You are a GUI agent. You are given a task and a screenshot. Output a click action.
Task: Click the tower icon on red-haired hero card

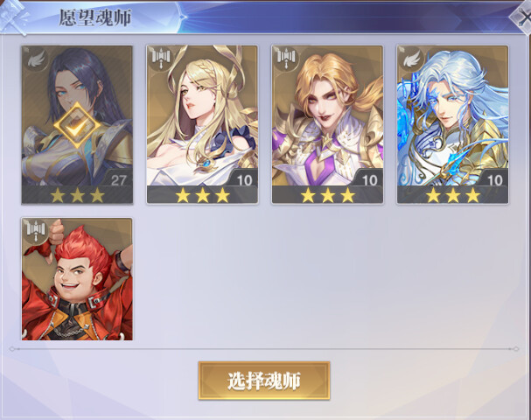point(36,231)
